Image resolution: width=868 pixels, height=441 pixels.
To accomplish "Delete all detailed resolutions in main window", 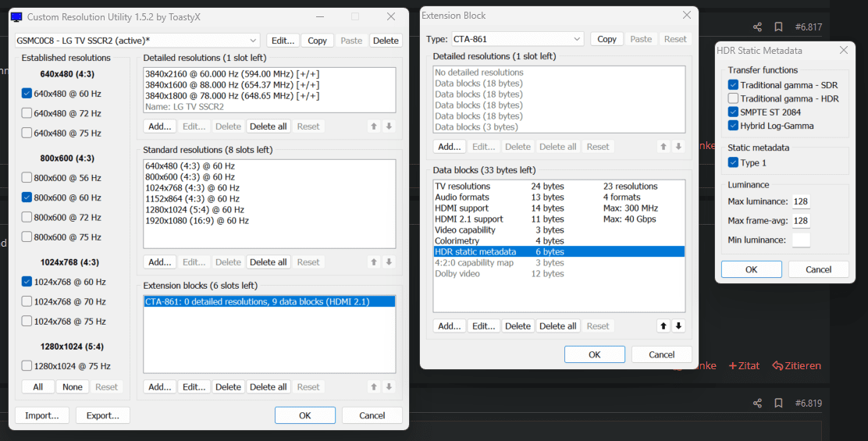I will tap(268, 126).
